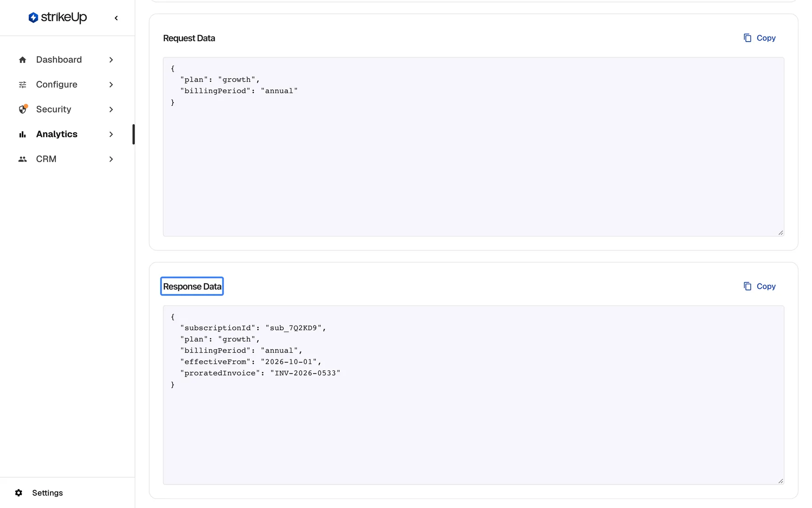Viewport: 812px width, 508px height.
Task: Click the Analytics bar chart icon
Action: tap(23, 134)
